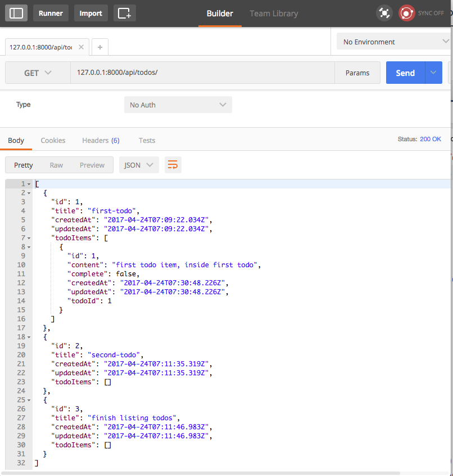This screenshot has width=453, height=476.
Task: Click the interceptor satellite icon
Action: 384,13
